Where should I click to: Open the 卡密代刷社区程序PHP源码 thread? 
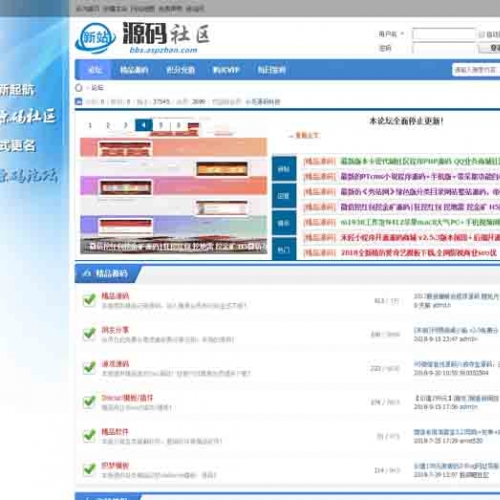pos(420,161)
